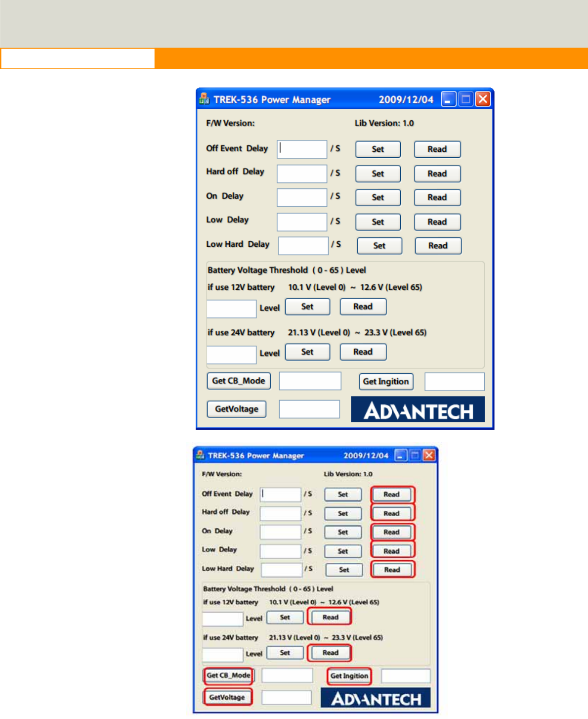Image resolution: width=588 pixels, height=719 pixels.
Task: Click Get Ingition in the smaller window
Action: tap(349, 676)
